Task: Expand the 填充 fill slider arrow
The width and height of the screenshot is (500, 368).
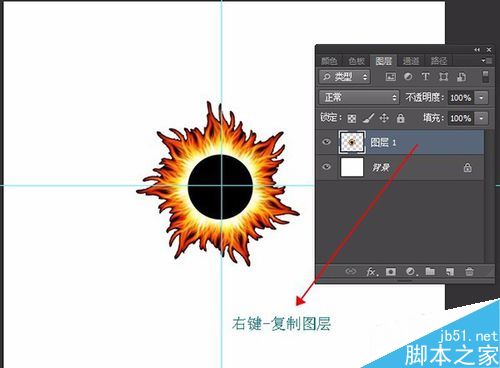Action: (481, 118)
